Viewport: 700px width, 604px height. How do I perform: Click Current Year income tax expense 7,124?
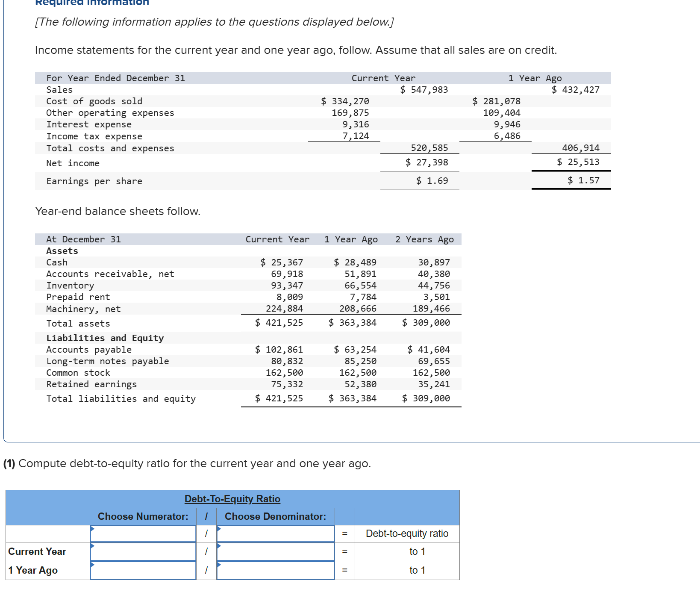point(356,136)
